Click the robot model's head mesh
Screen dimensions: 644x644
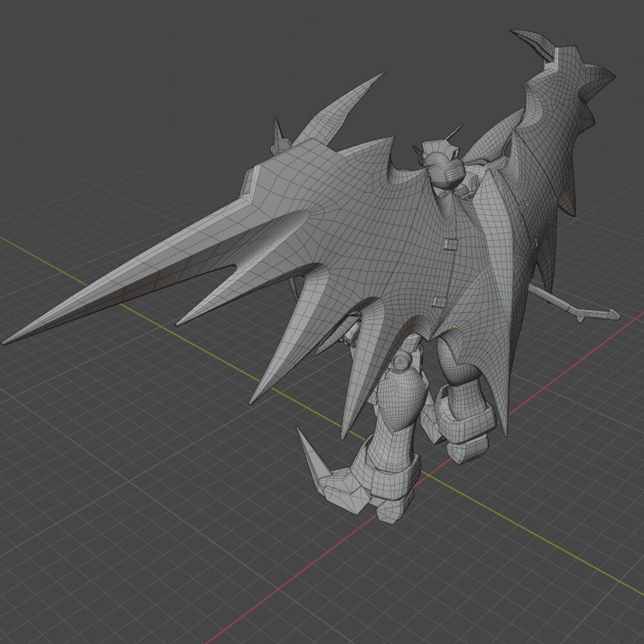click(x=443, y=164)
